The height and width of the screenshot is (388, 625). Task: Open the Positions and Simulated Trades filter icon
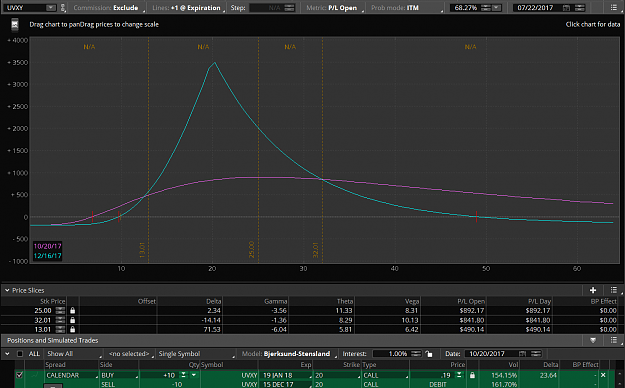pyautogui.click(x=593, y=340)
